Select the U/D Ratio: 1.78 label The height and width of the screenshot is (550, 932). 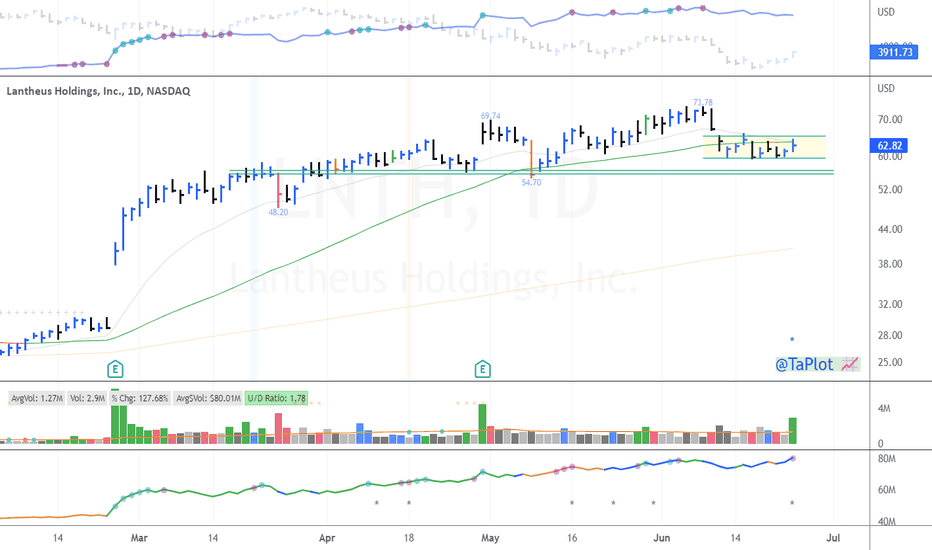276,398
